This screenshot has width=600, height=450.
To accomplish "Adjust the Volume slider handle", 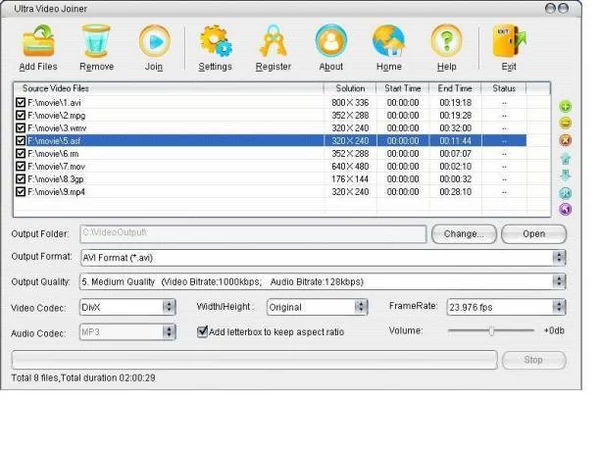I will 492,331.
